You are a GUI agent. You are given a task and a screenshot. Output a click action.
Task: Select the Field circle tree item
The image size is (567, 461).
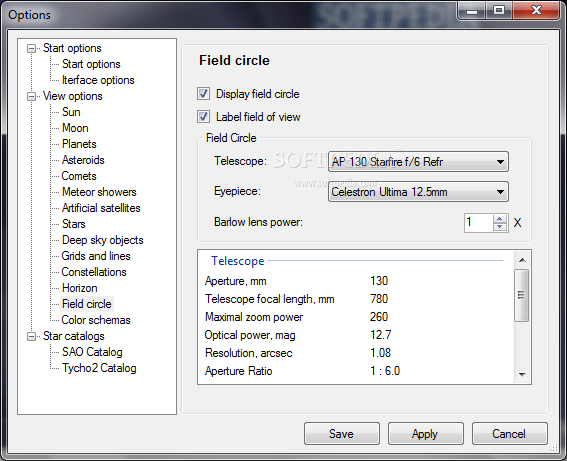point(87,304)
